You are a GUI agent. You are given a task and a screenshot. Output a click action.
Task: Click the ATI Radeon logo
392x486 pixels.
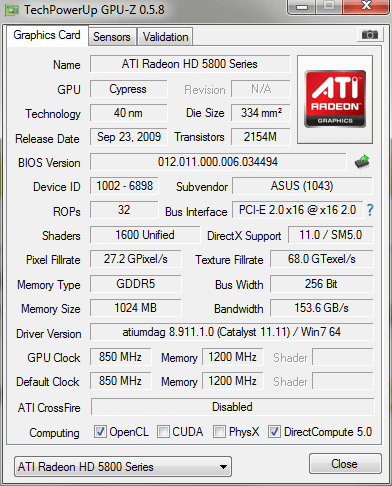(x=335, y=99)
